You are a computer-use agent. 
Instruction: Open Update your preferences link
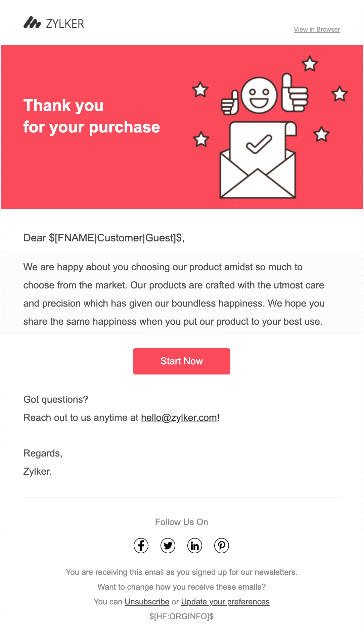click(x=225, y=602)
